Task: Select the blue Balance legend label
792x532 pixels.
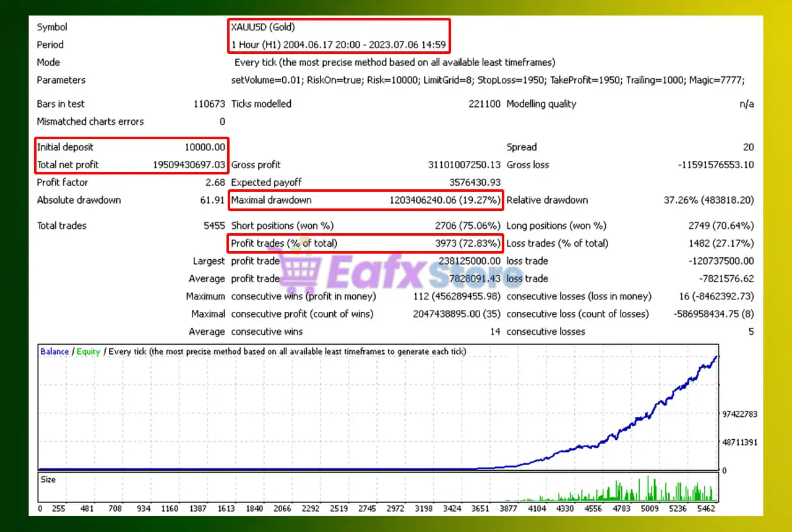Action: pyautogui.click(x=54, y=351)
